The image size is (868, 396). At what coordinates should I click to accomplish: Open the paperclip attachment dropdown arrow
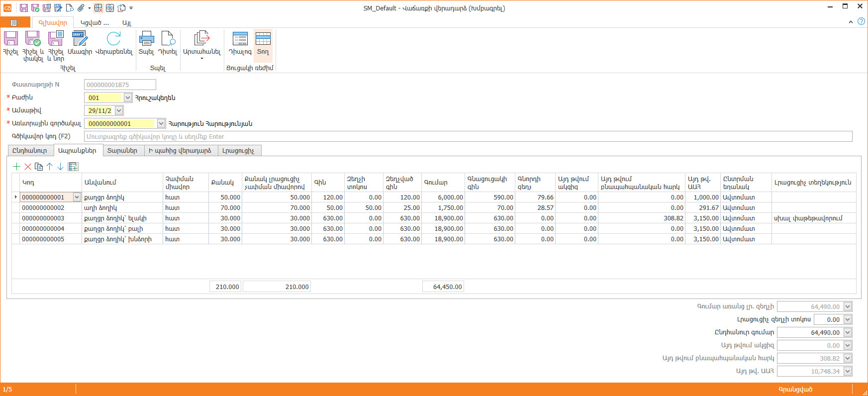90,8
